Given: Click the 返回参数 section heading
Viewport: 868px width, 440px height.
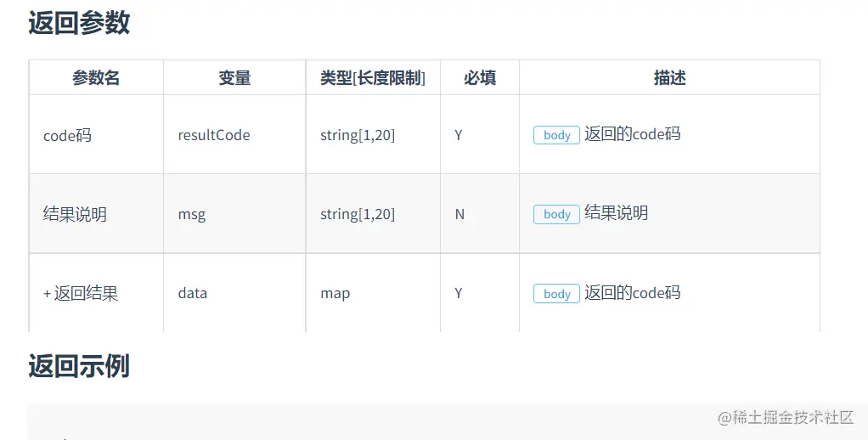Looking at the screenshot, I should tap(79, 23).
